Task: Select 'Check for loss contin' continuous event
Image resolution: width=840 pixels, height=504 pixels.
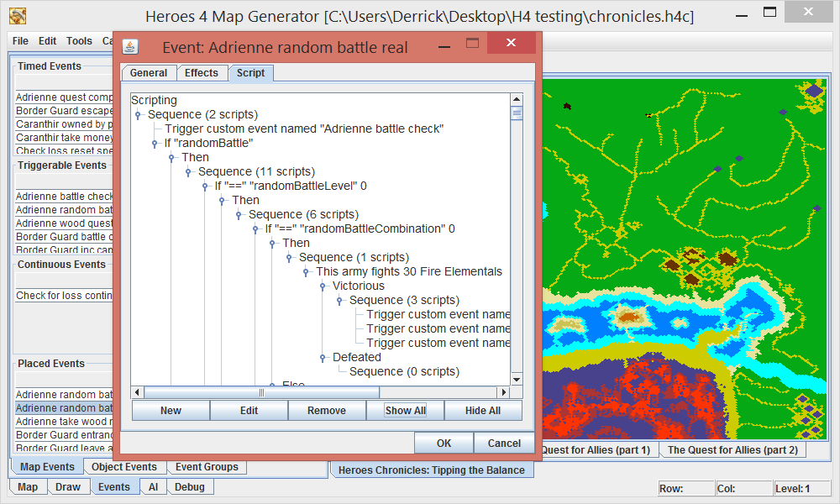Action: [x=65, y=296]
